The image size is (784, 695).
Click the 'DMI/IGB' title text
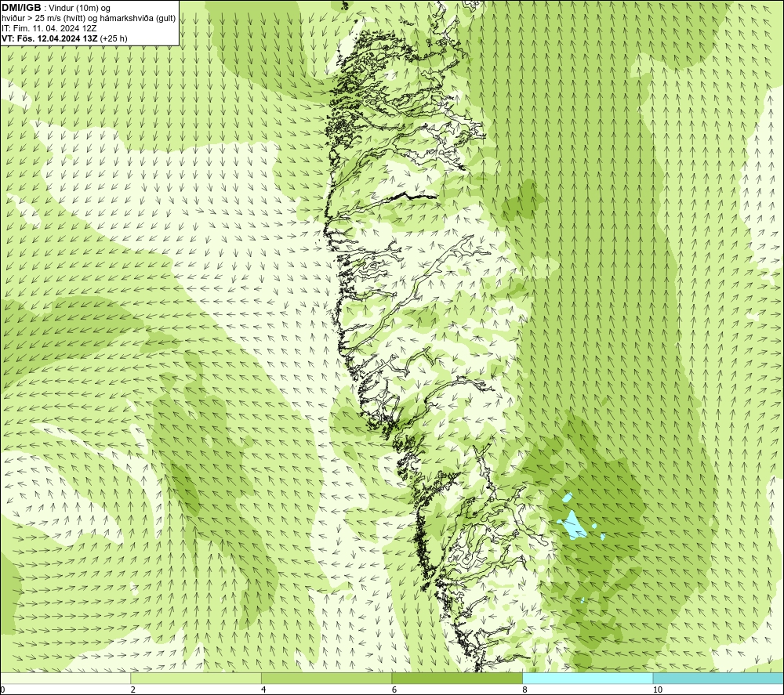click(x=21, y=8)
